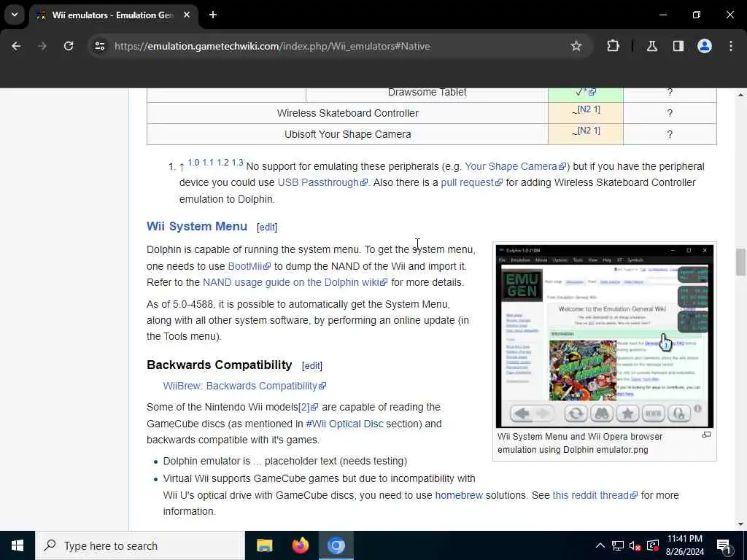747x560 pixels.
Task: Bookmark this page with the star icon
Action: point(576,46)
